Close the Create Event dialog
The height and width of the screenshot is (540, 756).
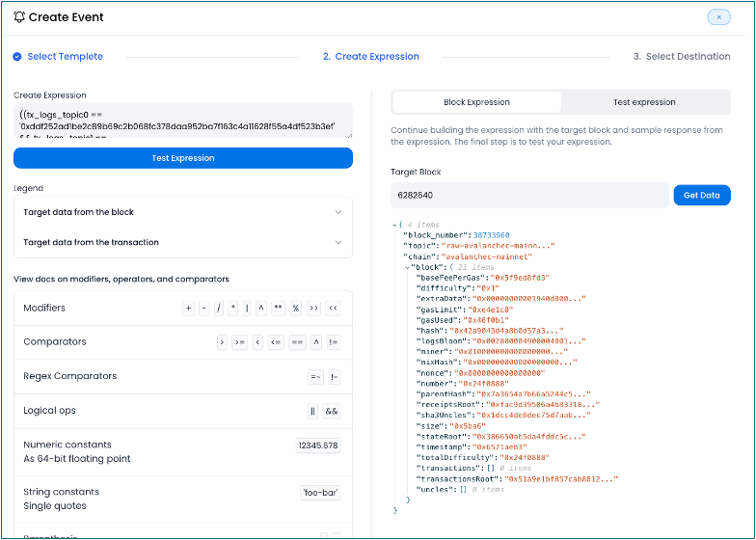(x=719, y=17)
